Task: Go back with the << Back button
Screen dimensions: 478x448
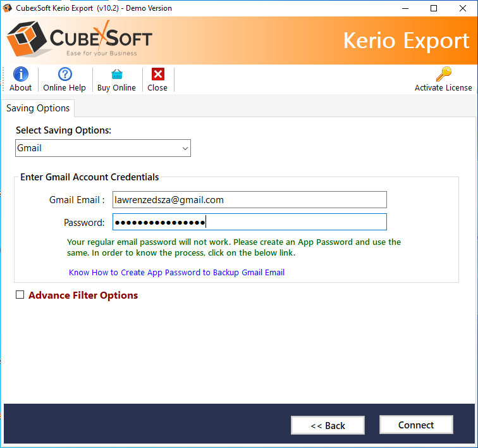Action: click(x=328, y=425)
